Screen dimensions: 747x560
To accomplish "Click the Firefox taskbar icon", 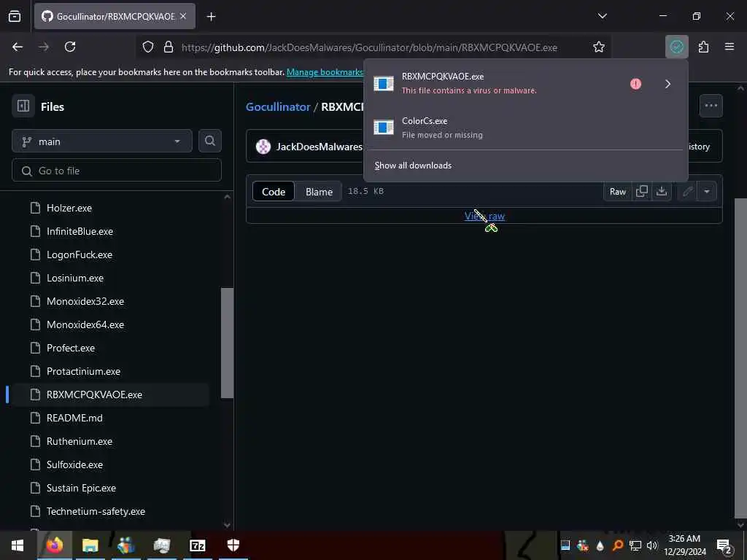I will tap(54, 545).
